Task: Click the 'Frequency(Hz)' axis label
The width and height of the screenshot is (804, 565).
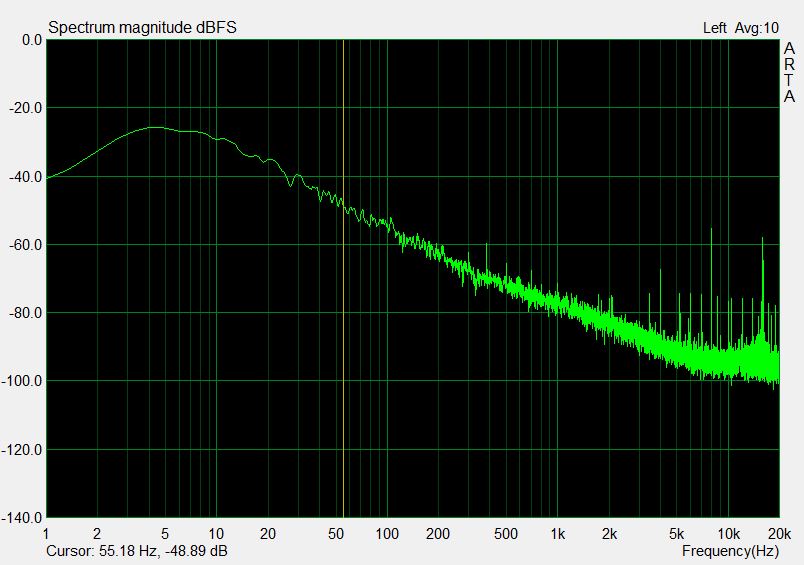Action: [730, 552]
